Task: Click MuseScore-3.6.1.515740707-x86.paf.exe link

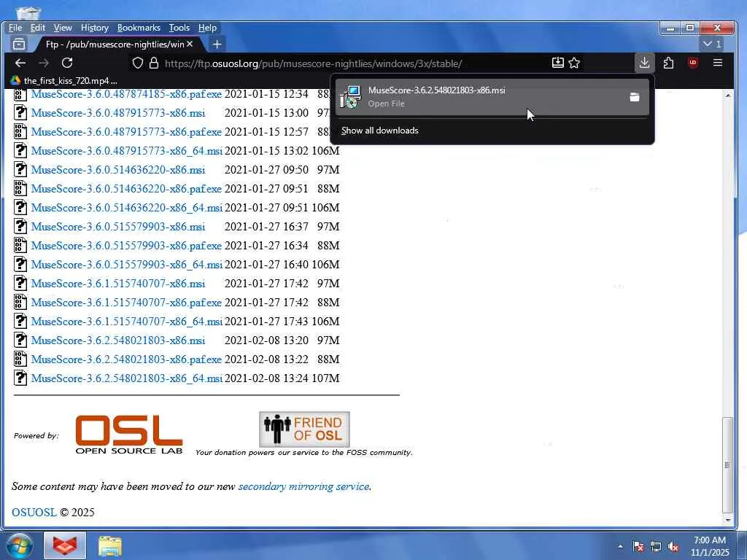Action: point(126,303)
